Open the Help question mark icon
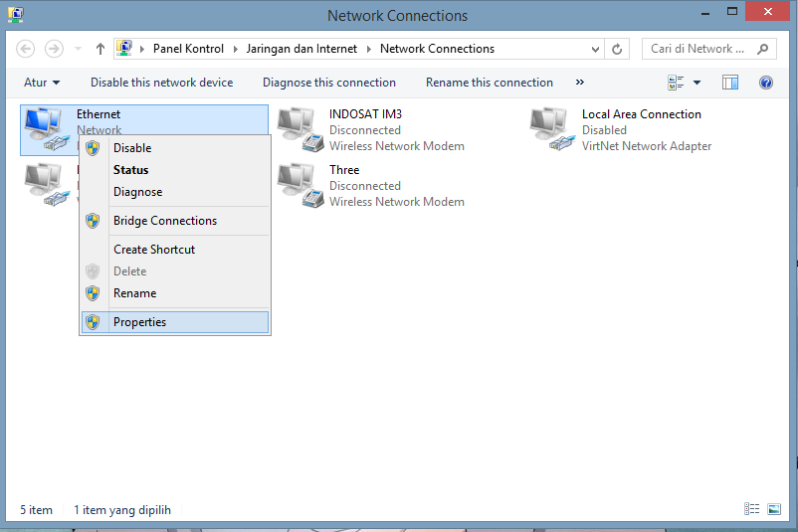This screenshot has height=532, width=798. [765, 83]
